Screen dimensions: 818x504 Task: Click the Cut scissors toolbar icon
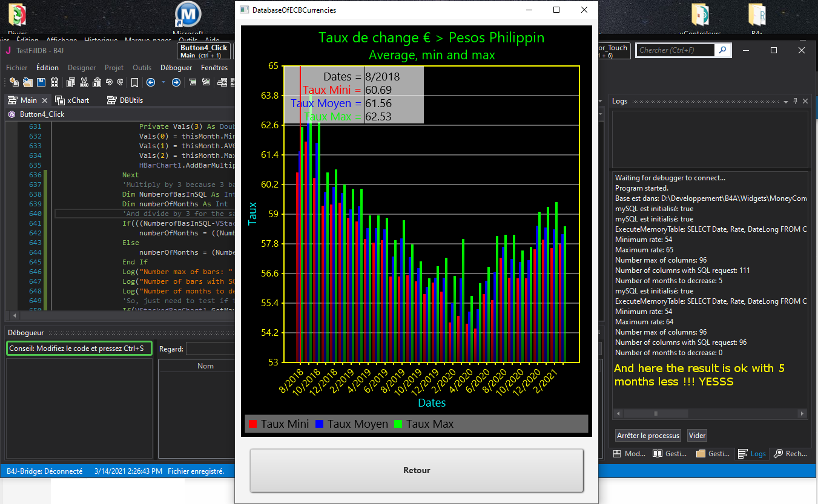click(x=84, y=82)
